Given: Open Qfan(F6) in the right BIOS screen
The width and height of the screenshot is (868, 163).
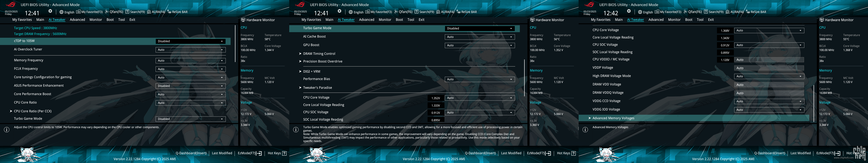Looking at the screenshot, I should click(692, 12).
